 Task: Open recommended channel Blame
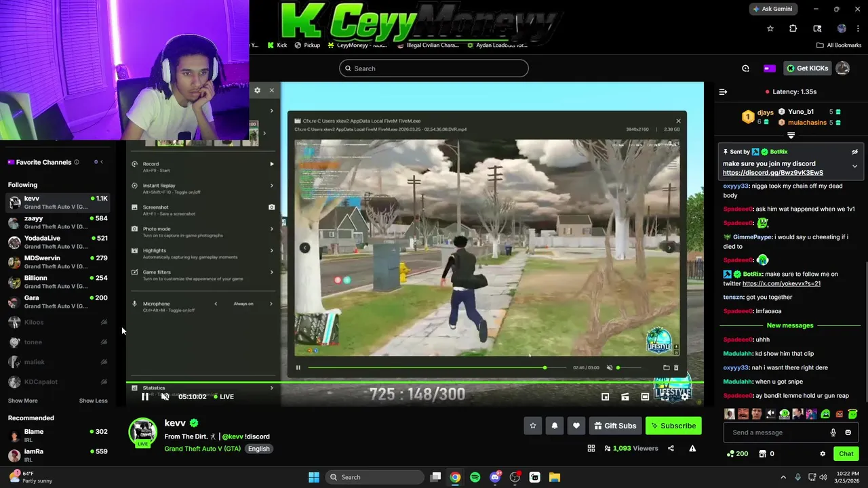[57, 435]
